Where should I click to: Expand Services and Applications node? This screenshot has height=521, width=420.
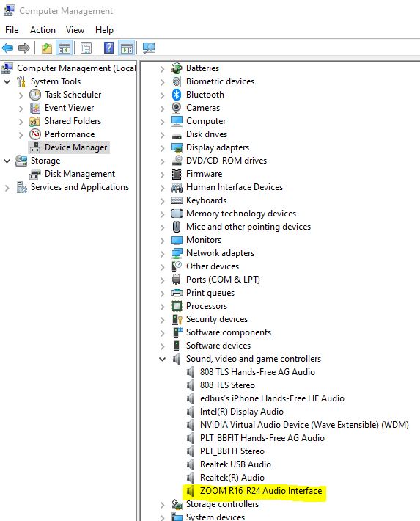tap(7, 188)
